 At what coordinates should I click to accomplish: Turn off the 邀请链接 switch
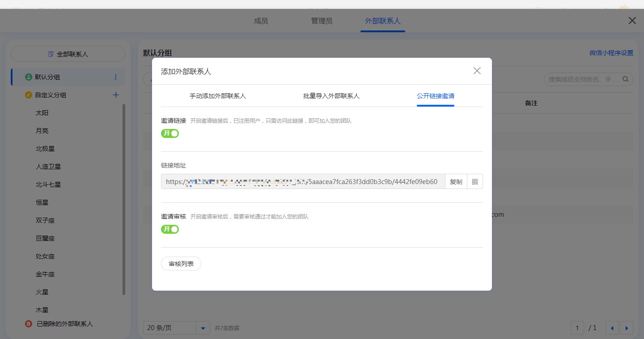[x=170, y=133]
